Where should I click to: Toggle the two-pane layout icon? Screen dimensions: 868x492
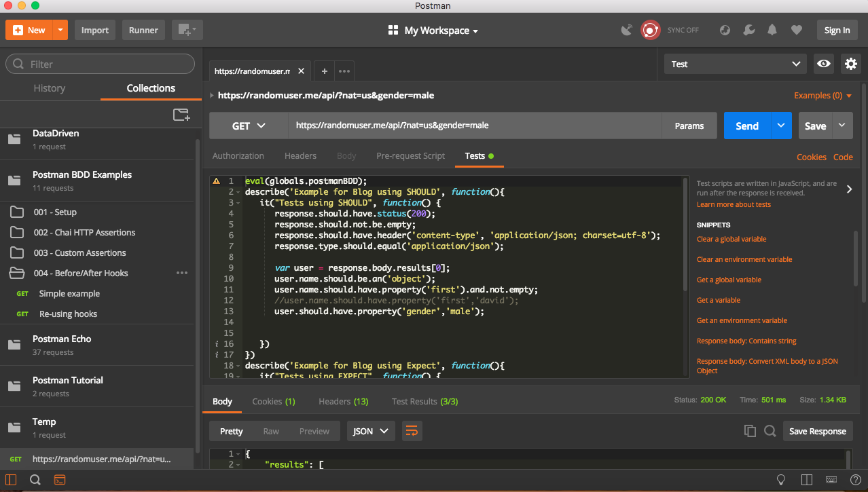pos(806,480)
